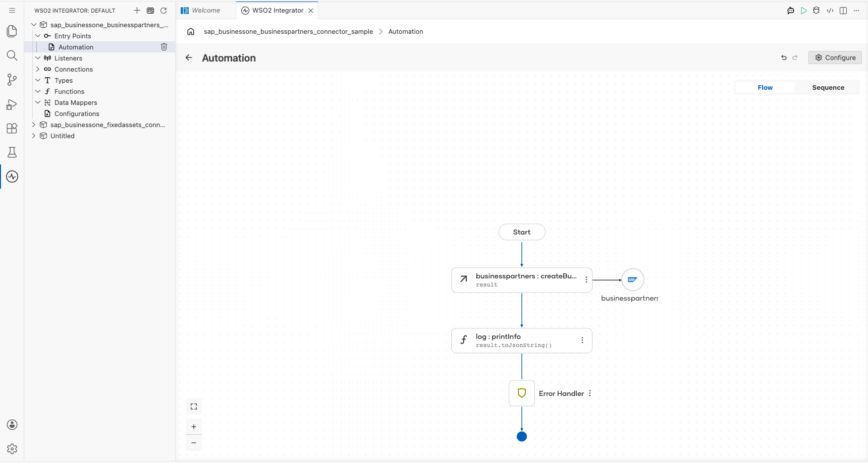Open the project name in the breadcrumb
This screenshot has height=463, width=868.
point(288,31)
